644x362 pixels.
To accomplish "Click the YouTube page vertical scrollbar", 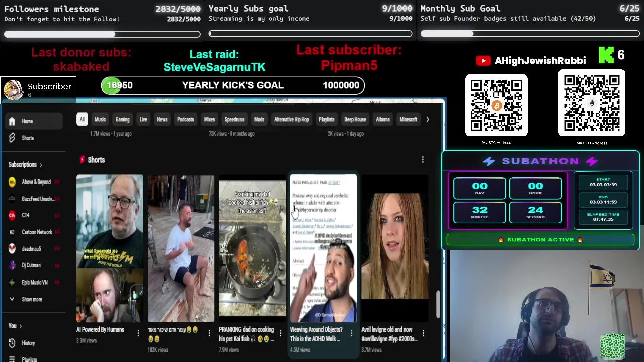I will (438, 304).
